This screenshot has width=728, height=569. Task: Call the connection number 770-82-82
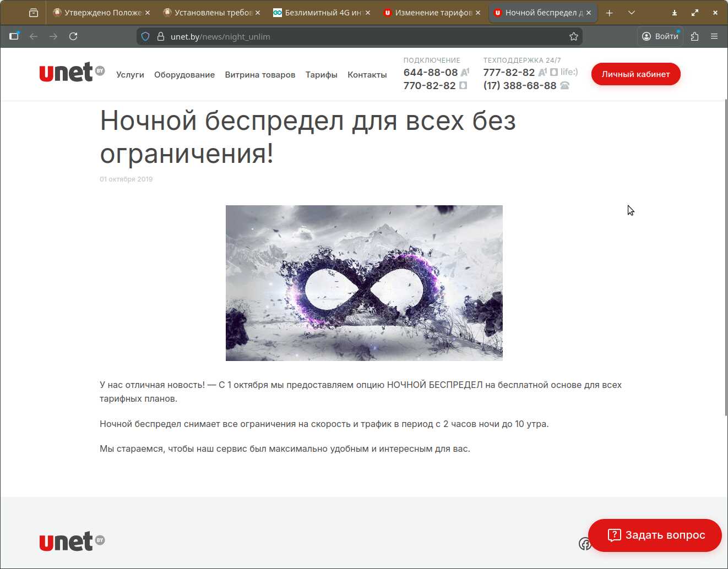tap(430, 85)
